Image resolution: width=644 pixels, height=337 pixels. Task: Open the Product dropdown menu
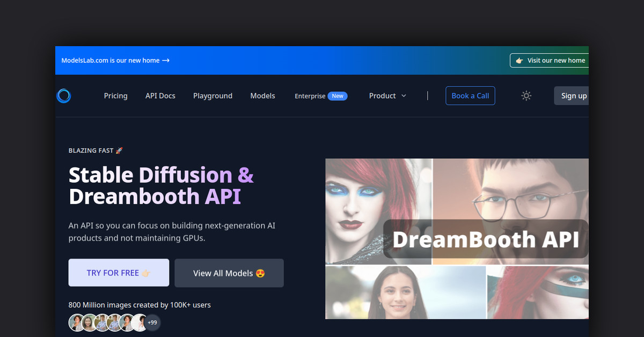[387, 96]
